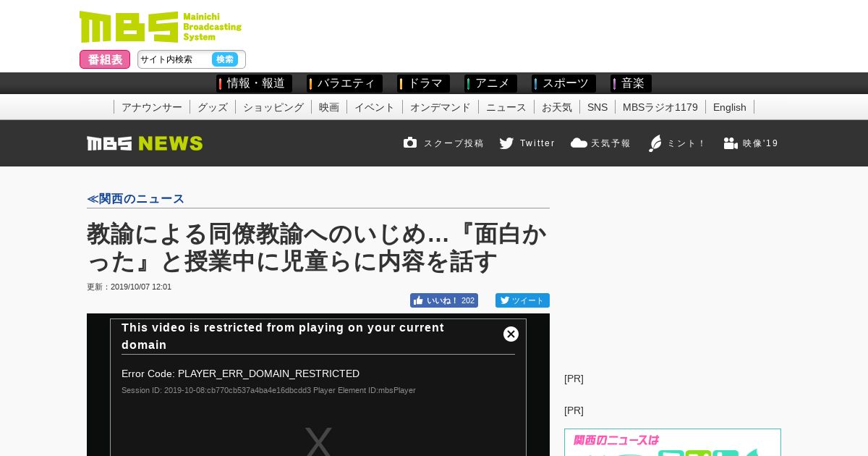Open the ドラマ category tab

coord(423,83)
